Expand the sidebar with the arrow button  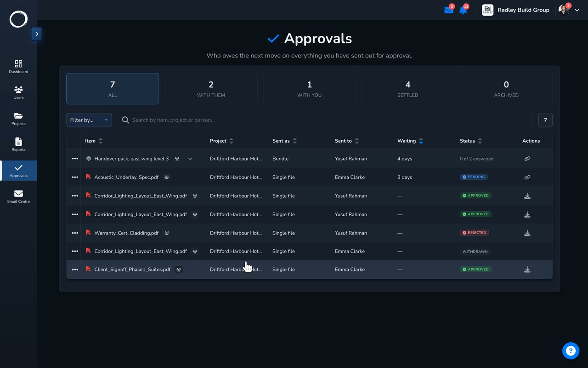[x=37, y=34]
